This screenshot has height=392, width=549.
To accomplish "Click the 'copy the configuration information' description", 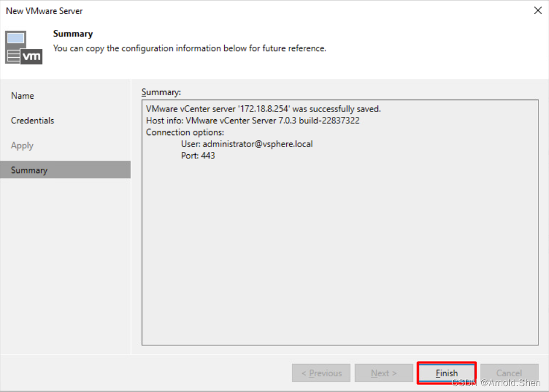I will [189, 48].
